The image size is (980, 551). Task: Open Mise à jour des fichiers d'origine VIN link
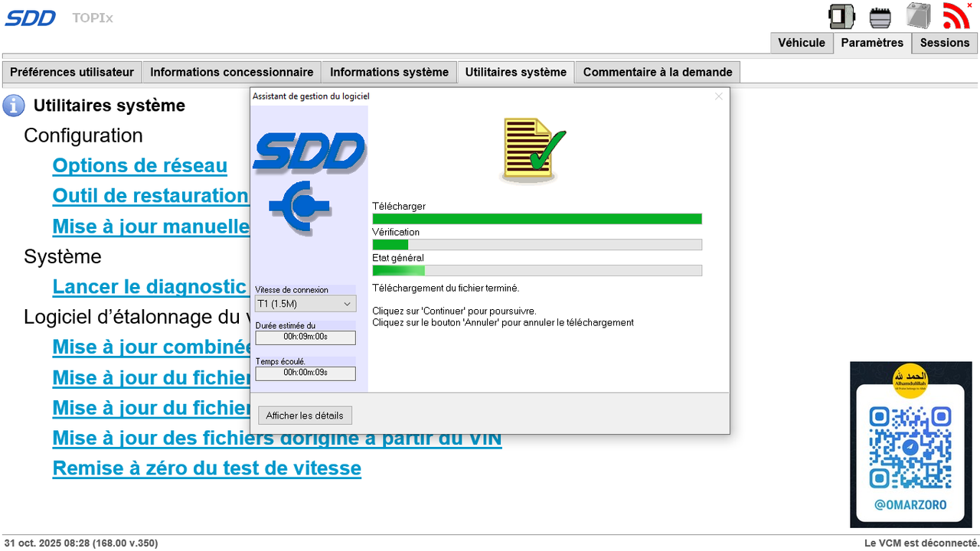(277, 439)
